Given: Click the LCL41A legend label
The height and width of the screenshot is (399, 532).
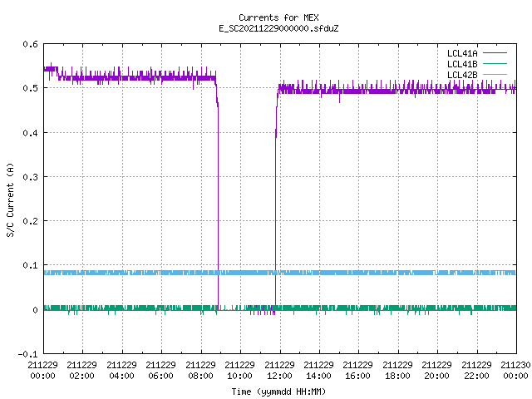Looking at the screenshot, I should pos(462,53).
